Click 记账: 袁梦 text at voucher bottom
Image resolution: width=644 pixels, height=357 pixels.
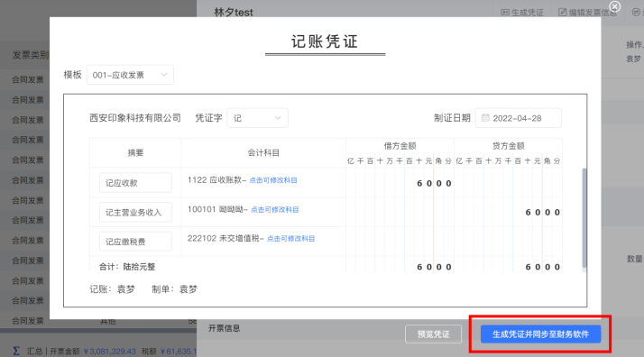pos(112,289)
